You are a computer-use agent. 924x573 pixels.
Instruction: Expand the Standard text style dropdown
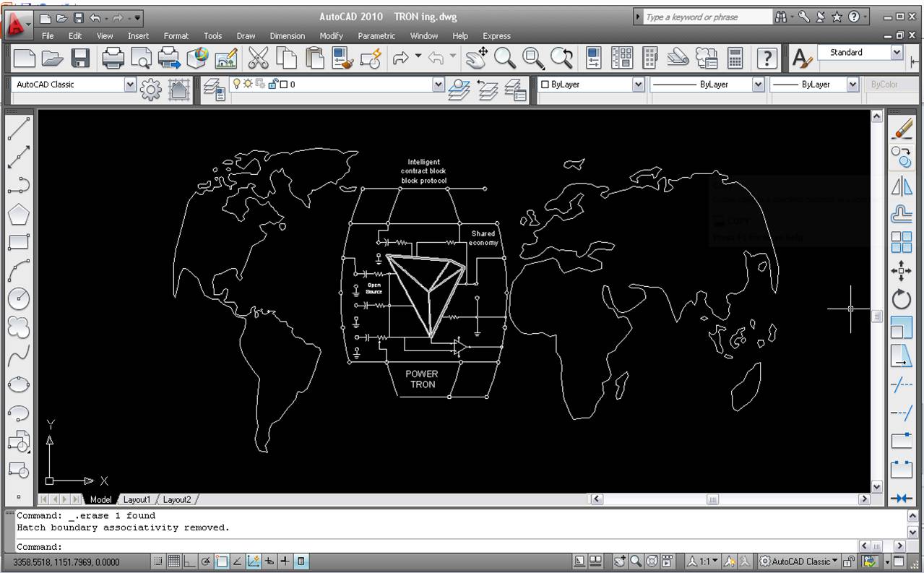(x=897, y=53)
